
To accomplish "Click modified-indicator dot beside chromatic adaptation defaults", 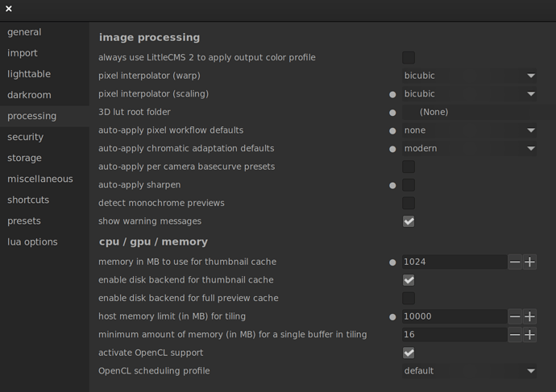I will click(392, 149).
